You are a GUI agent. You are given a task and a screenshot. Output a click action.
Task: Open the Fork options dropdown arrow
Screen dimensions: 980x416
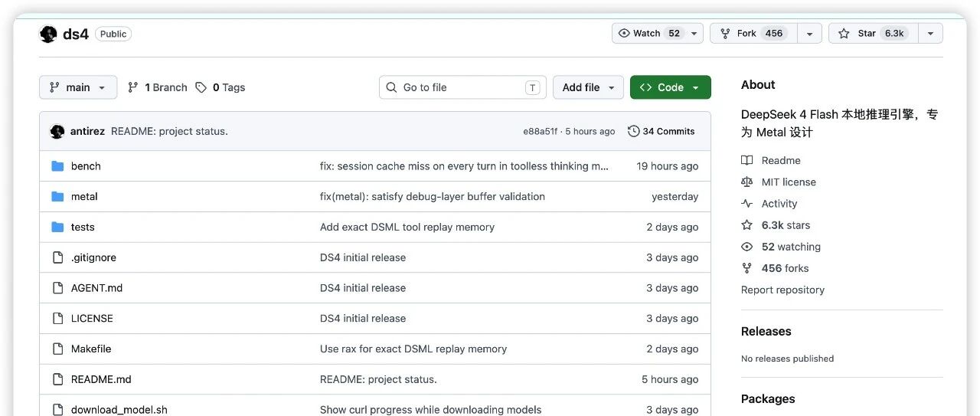click(x=809, y=34)
